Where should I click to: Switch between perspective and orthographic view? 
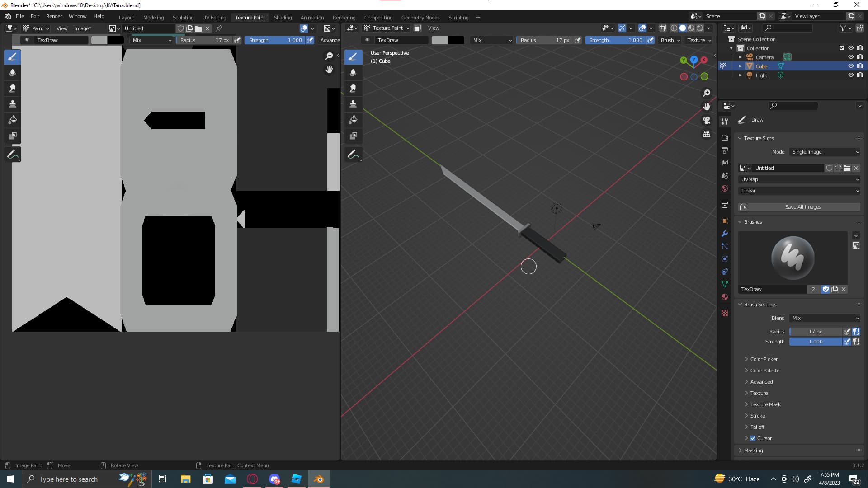(707, 134)
